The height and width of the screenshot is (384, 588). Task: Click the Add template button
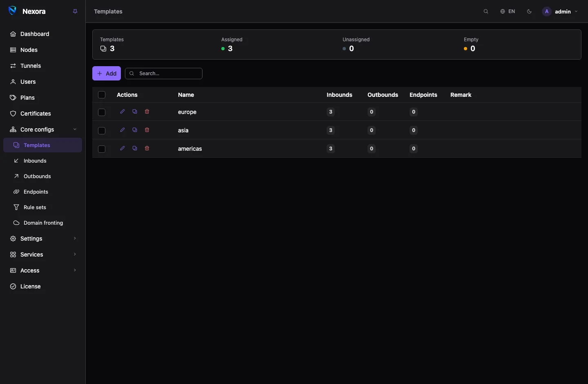(x=107, y=74)
